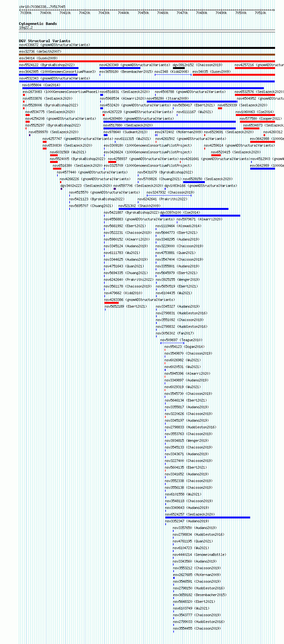This screenshot has height=644, width=284.
Task: Click the black bar under dgv3912n152
Action: point(179,68)
